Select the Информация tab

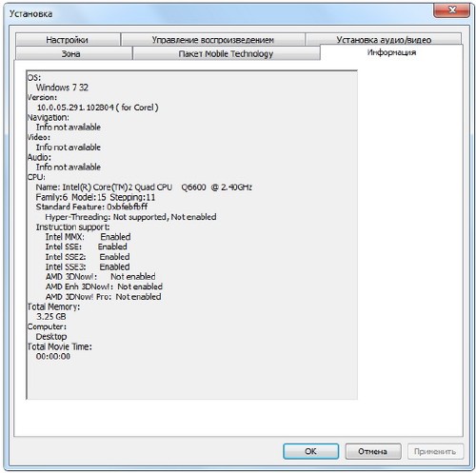391,52
